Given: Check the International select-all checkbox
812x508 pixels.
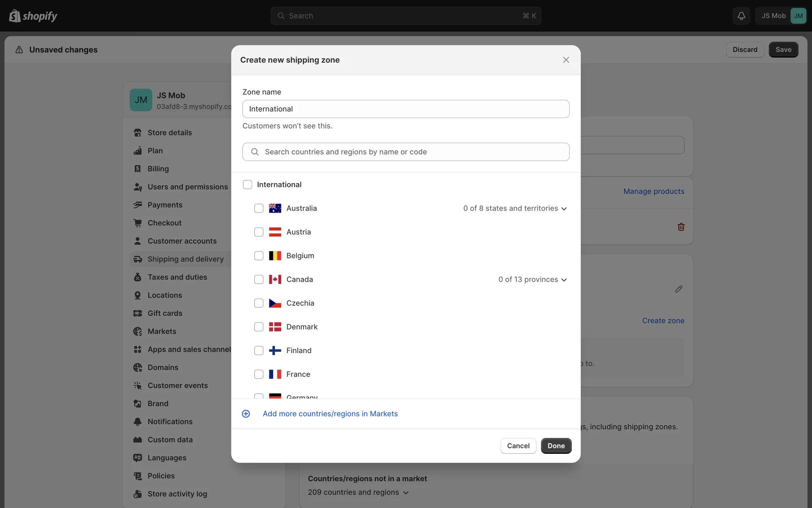Looking at the screenshot, I should pyautogui.click(x=247, y=185).
